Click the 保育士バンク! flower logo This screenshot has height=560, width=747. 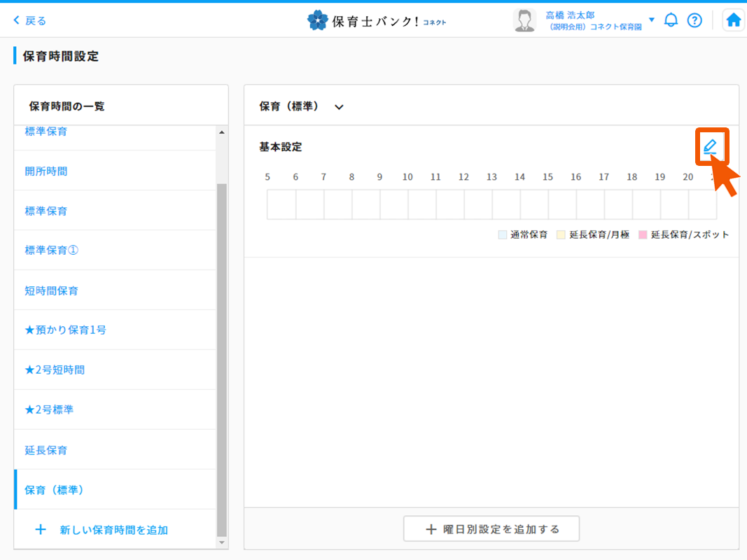[x=318, y=20]
